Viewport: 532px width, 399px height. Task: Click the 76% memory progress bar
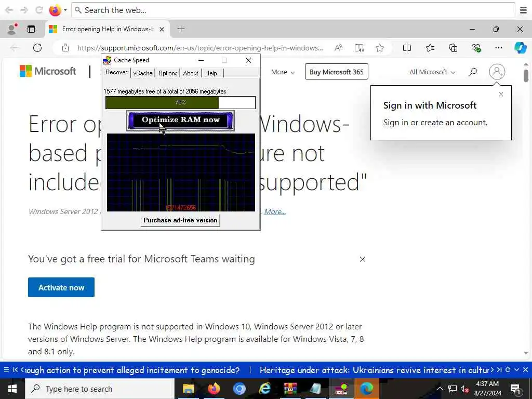click(180, 102)
